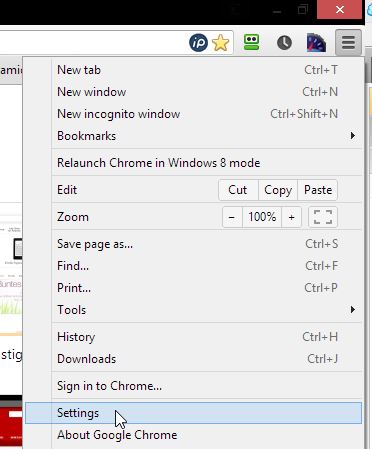Open History from the menu
This screenshot has width=372, height=449.
pyautogui.click(x=207, y=337)
